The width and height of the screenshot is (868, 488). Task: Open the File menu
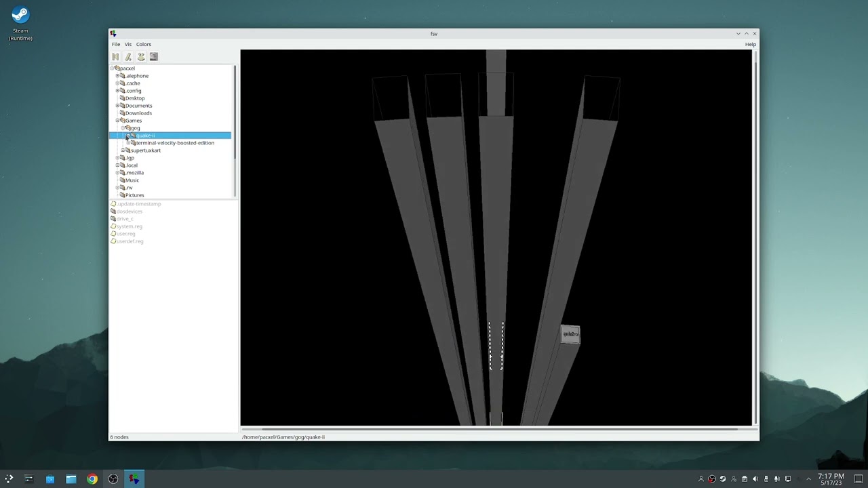click(116, 44)
